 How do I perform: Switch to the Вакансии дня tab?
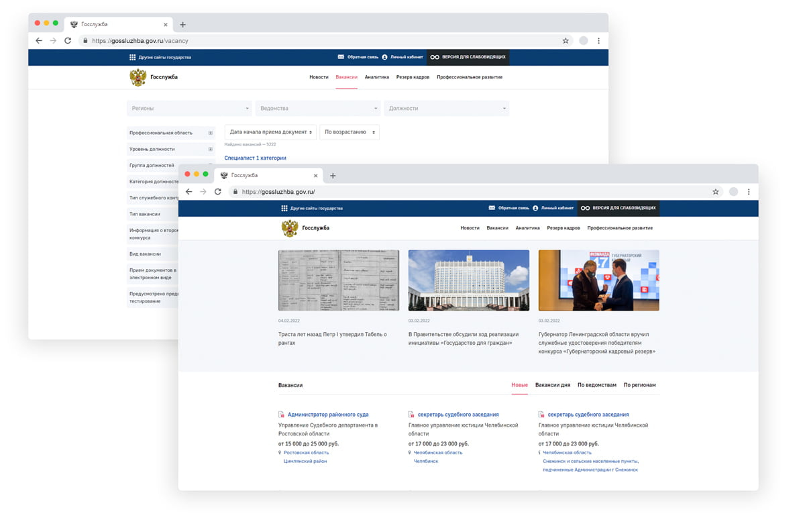pyautogui.click(x=553, y=385)
